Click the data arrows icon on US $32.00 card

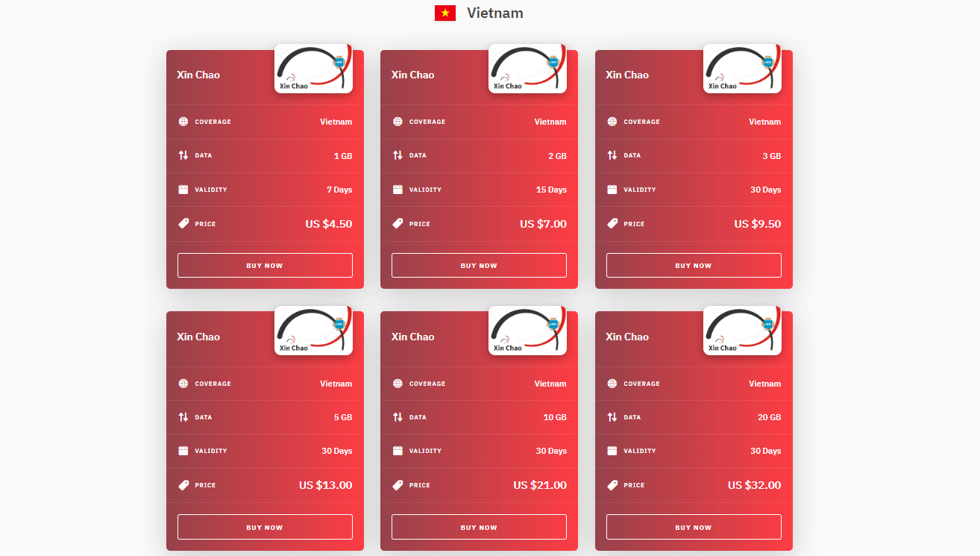click(x=612, y=417)
